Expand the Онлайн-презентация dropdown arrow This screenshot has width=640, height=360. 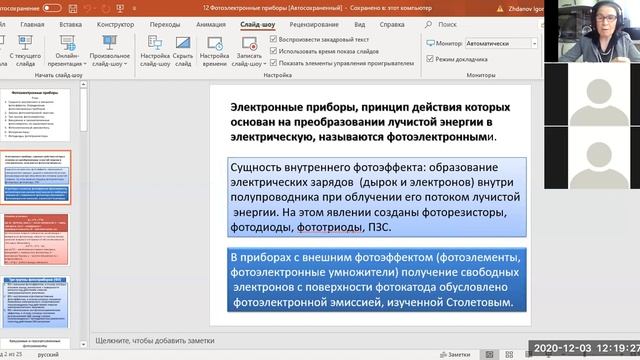[x=84, y=64]
